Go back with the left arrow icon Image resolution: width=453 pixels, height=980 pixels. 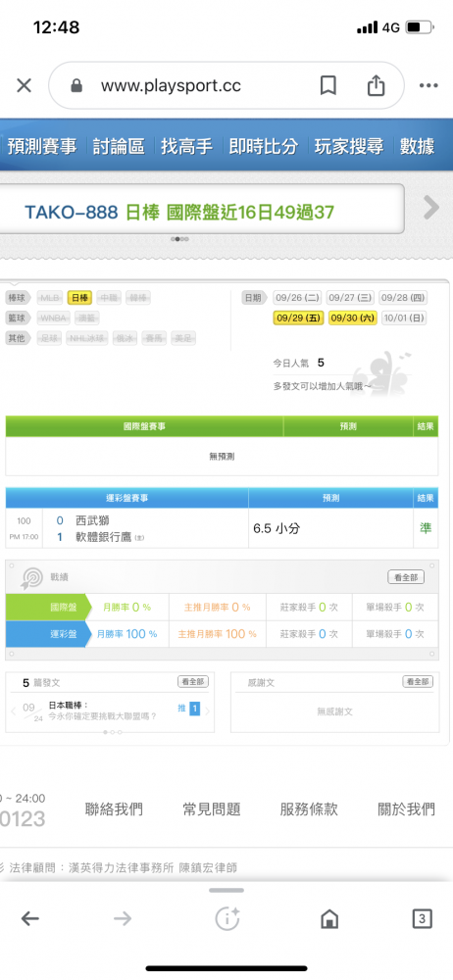tap(30, 918)
